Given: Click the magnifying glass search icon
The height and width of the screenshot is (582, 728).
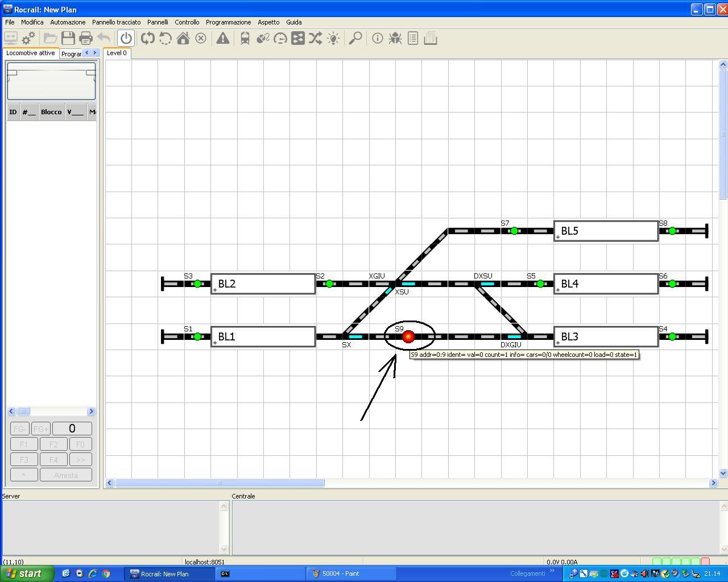Looking at the screenshot, I should pyautogui.click(x=355, y=39).
